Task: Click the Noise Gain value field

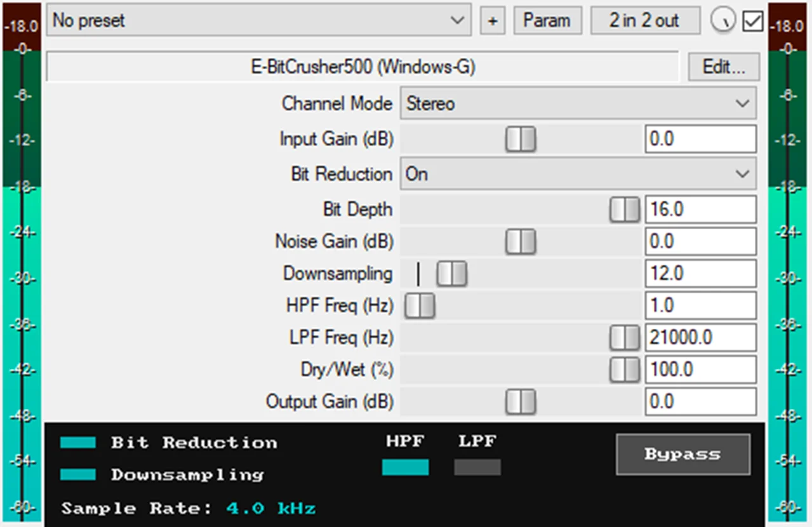Action: pos(701,242)
